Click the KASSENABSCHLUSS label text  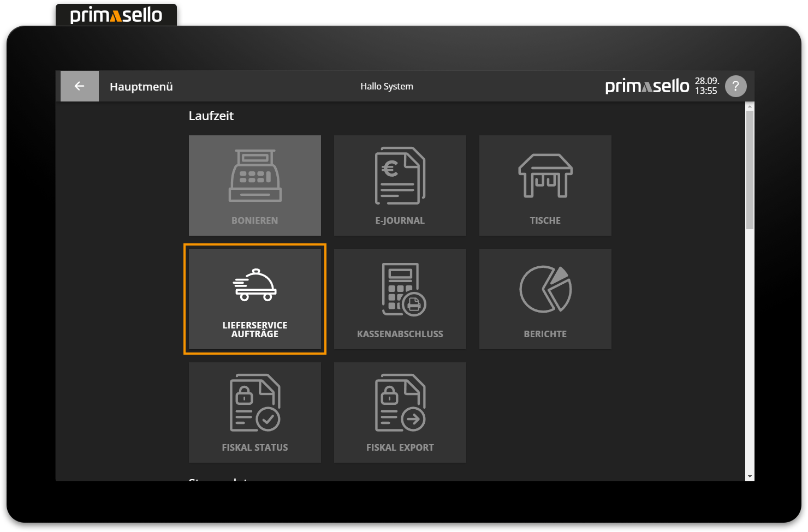coord(400,334)
